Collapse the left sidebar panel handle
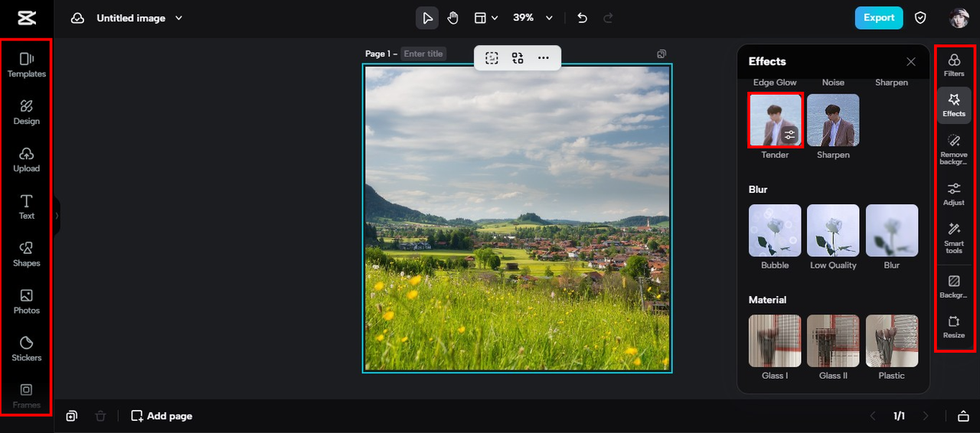This screenshot has height=433, width=980. [x=57, y=216]
